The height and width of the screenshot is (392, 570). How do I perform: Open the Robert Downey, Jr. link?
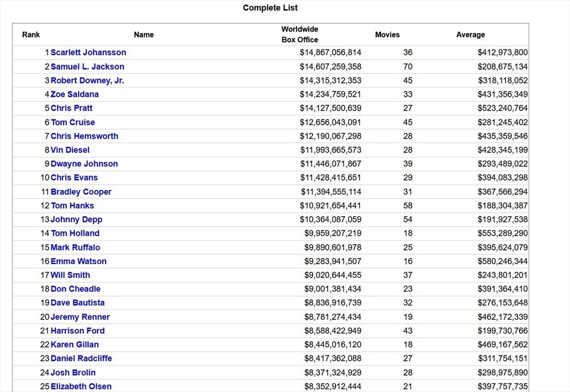click(87, 80)
